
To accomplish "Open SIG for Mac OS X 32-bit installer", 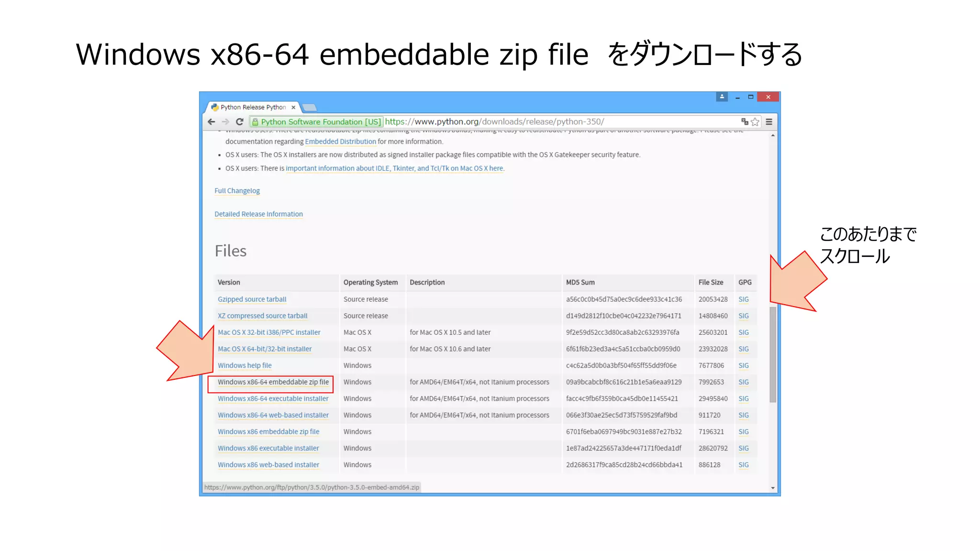I will 743,332.
